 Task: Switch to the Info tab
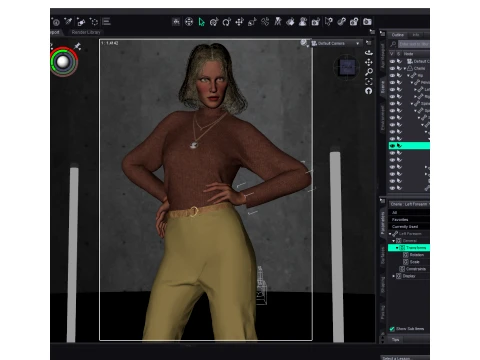click(x=416, y=35)
